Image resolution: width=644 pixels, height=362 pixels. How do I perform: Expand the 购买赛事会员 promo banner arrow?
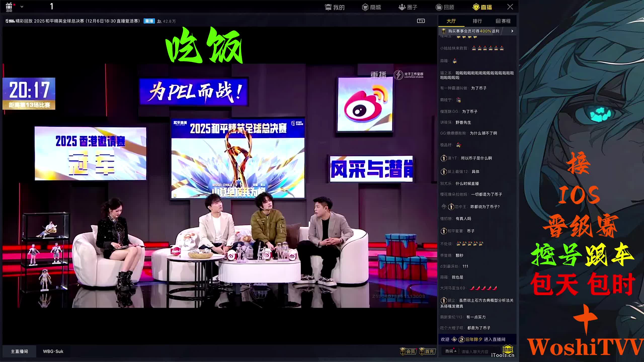coord(512,31)
